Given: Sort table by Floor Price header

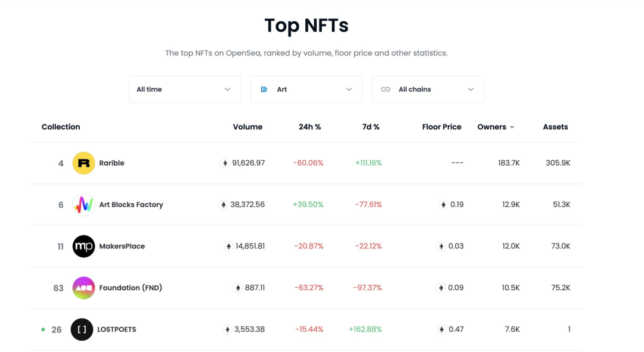Looking at the screenshot, I should coord(441,127).
